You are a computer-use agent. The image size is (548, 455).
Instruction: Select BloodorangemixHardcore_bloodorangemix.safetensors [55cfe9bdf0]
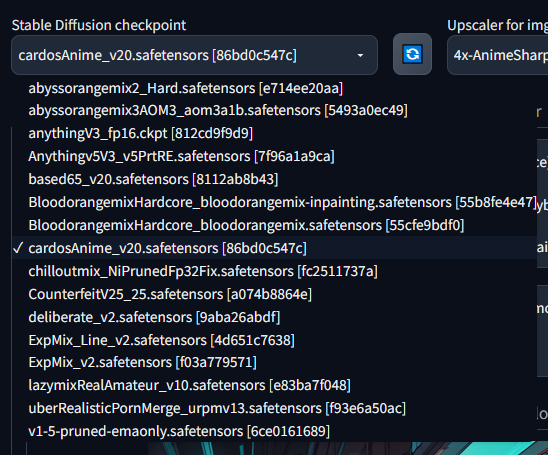(x=274, y=225)
